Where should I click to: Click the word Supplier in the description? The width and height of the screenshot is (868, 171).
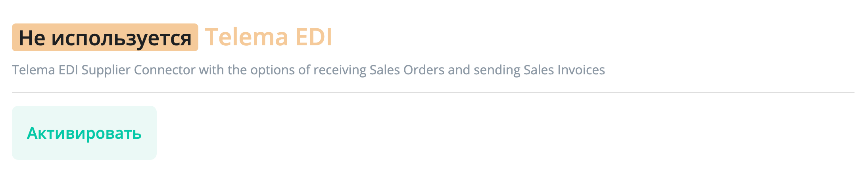point(106,70)
